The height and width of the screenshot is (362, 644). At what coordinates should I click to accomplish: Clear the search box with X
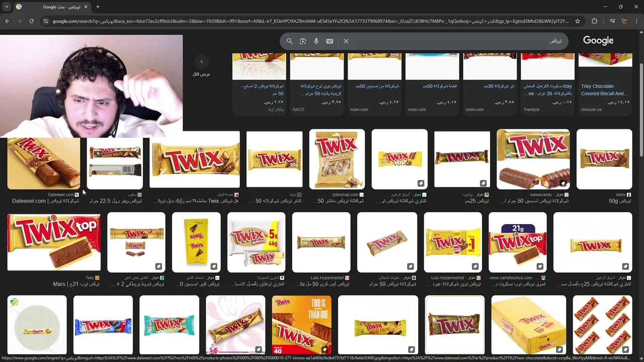pyautogui.click(x=346, y=41)
